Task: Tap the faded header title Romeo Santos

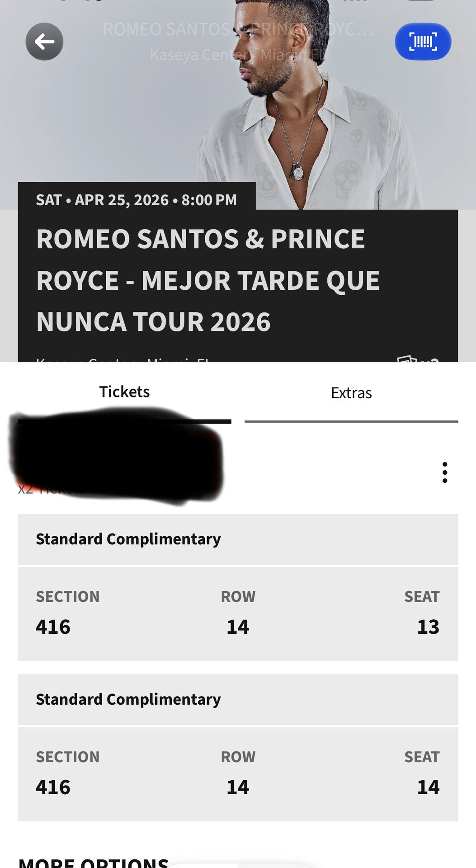Action: [x=167, y=29]
